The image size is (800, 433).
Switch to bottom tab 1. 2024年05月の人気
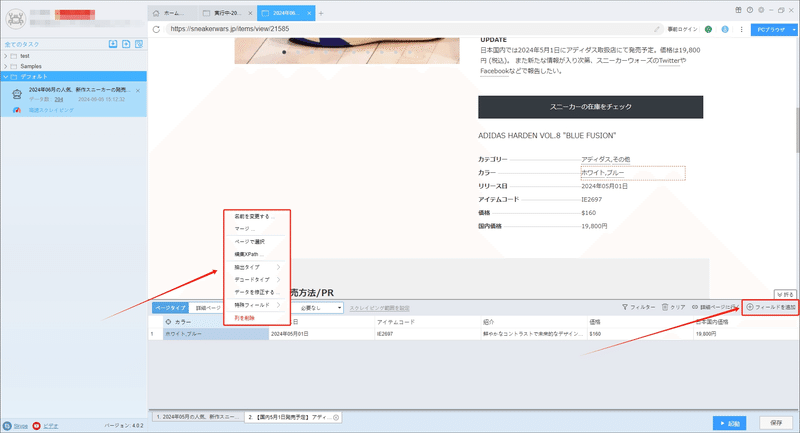coord(197,417)
